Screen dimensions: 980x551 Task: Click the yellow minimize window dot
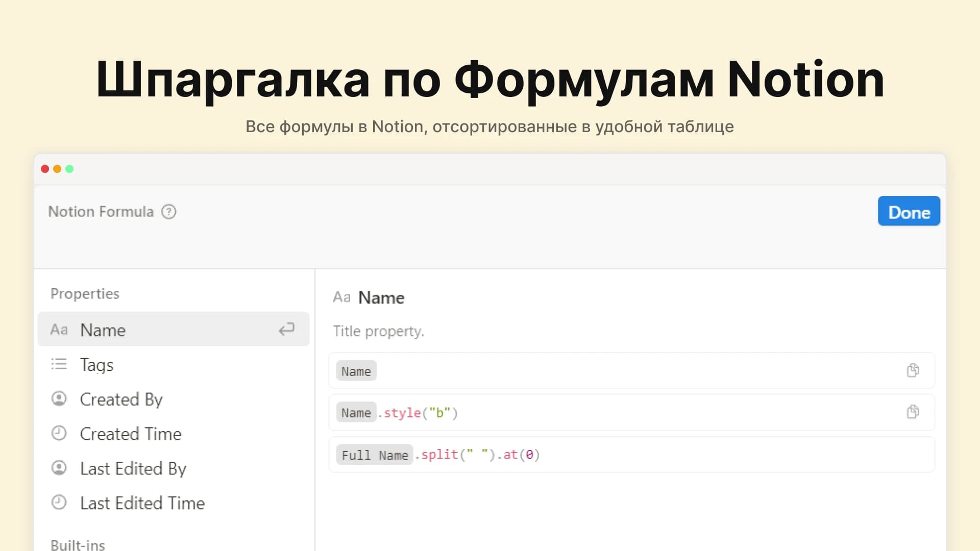pos(57,169)
